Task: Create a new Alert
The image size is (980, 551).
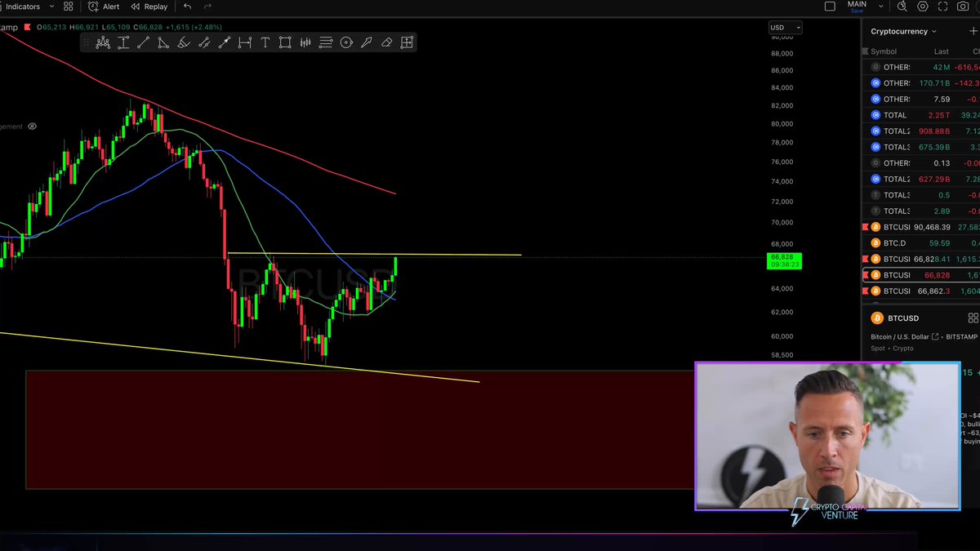Action: (104, 7)
